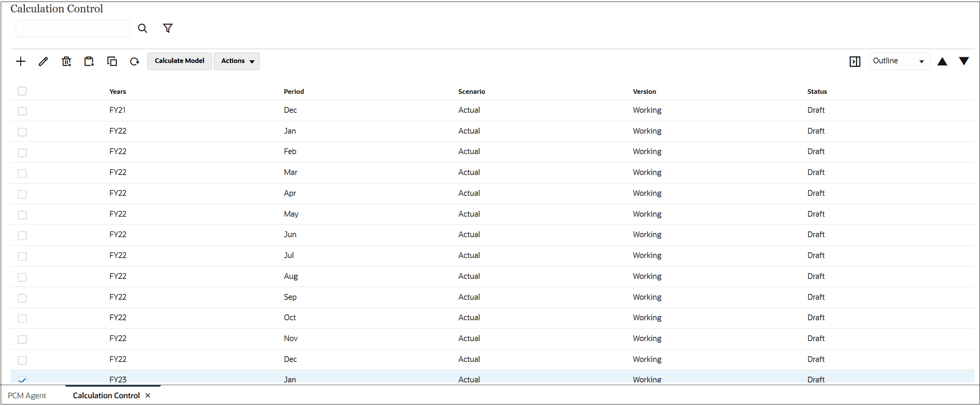Select the duplicate/copy icon
The width and height of the screenshot is (980, 406).
[112, 61]
